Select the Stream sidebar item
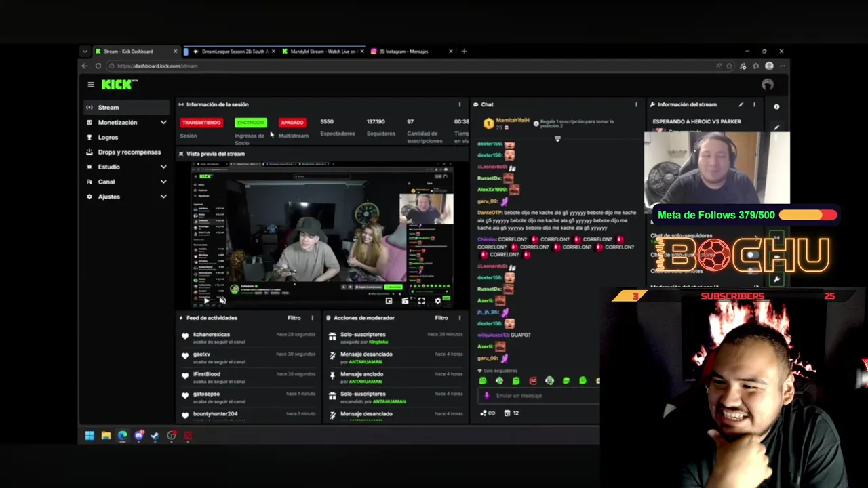The width and height of the screenshot is (868, 488). (x=127, y=107)
